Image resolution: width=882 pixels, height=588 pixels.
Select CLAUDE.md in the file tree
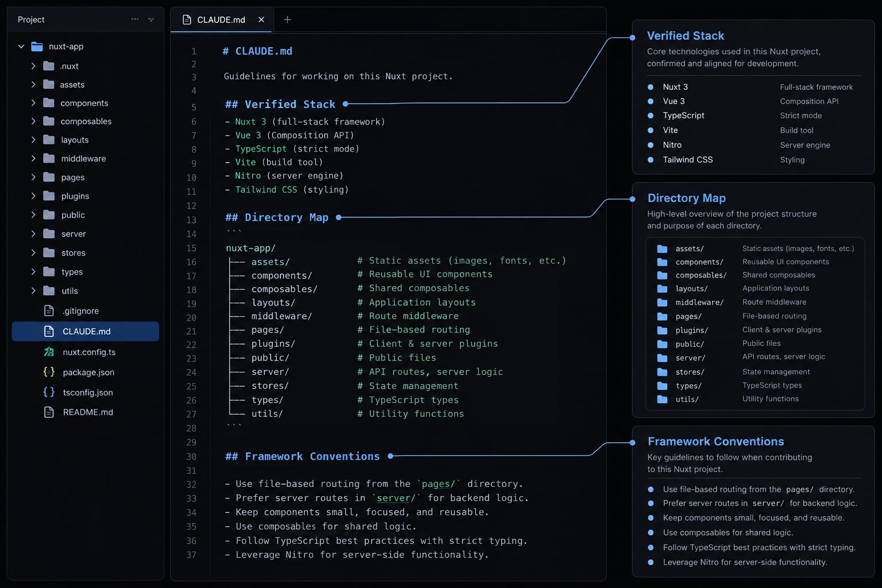point(85,331)
